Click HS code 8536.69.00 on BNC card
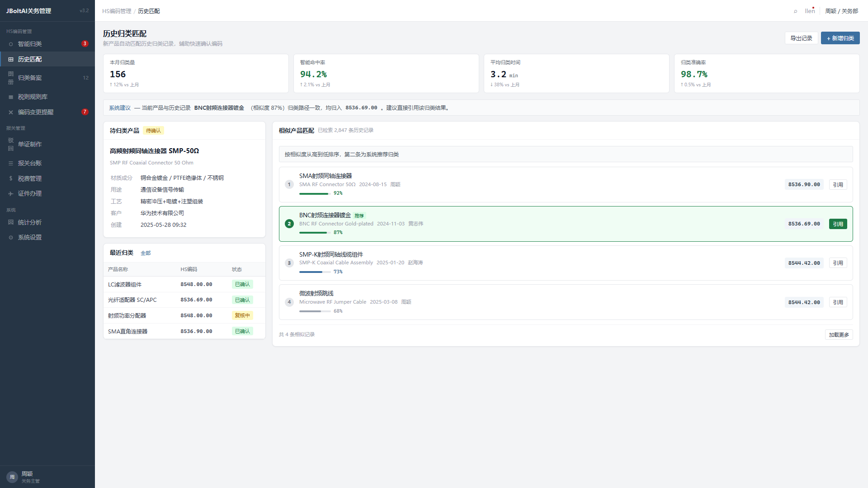The height and width of the screenshot is (488, 868). [x=804, y=224]
